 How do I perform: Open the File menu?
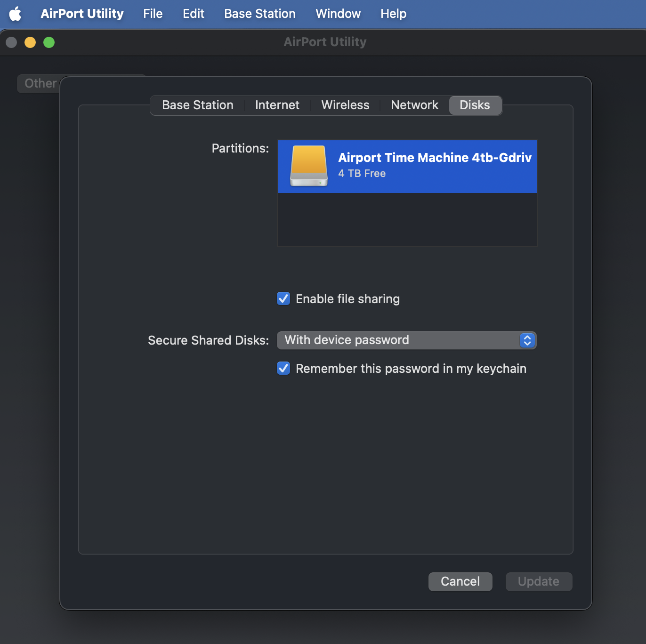[x=153, y=14]
